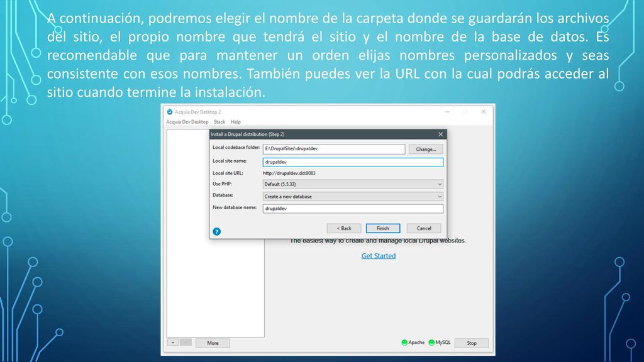The image size is (644, 362).
Task: Open the Stack menu
Action: pyautogui.click(x=219, y=122)
